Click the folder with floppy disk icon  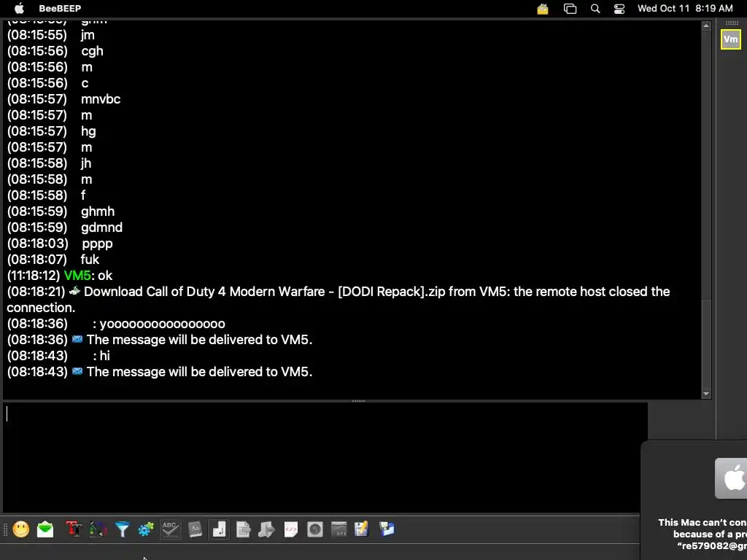(x=387, y=529)
